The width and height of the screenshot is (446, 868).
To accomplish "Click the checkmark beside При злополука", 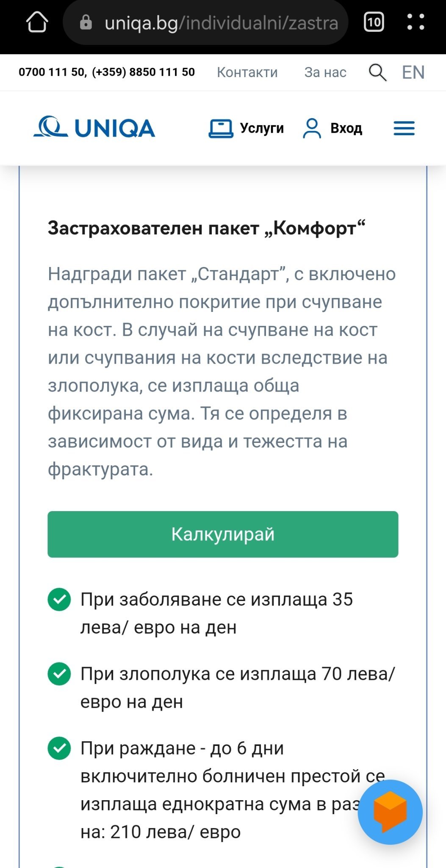I will point(59,674).
